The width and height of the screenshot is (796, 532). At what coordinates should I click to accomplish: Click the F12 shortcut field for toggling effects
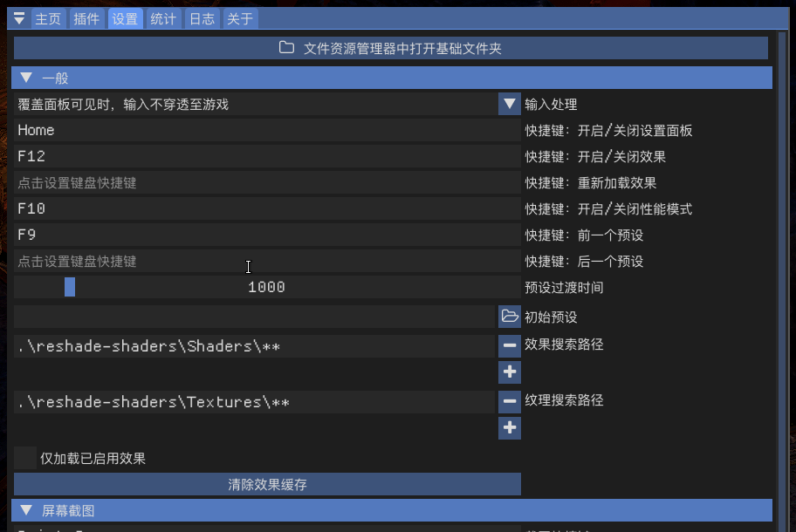click(x=267, y=156)
